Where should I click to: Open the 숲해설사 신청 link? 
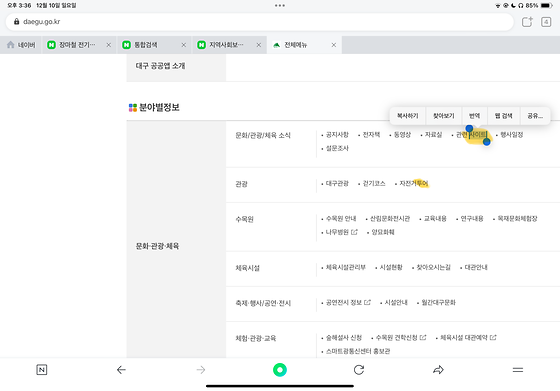344,337
